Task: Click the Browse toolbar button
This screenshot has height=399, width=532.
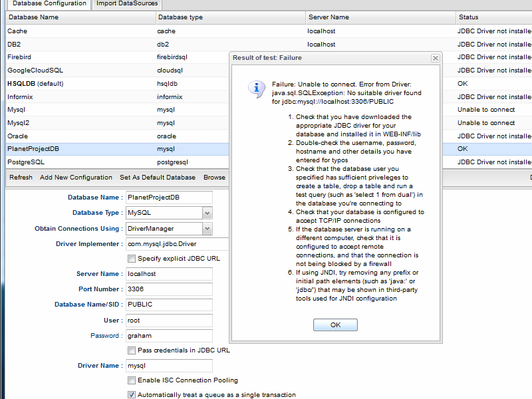Action: coord(214,178)
